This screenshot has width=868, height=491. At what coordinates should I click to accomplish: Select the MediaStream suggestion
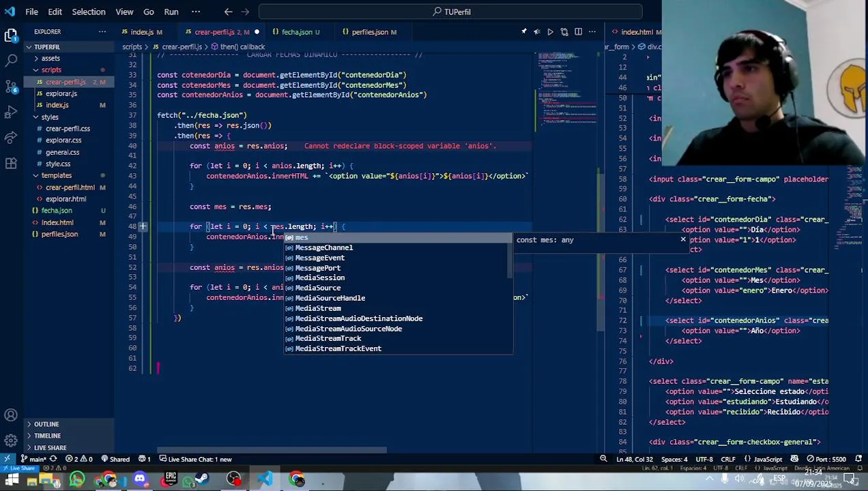click(398, 308)
